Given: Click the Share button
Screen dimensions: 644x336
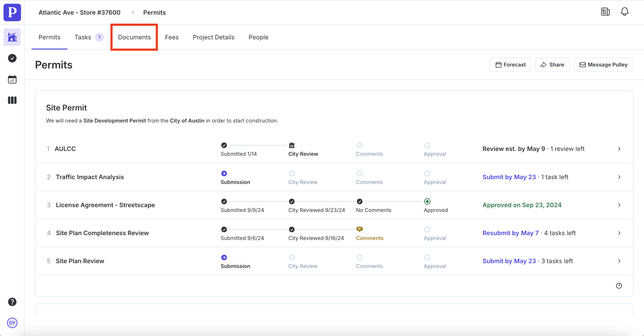Looking at the screenshot, I should point(552,65).
